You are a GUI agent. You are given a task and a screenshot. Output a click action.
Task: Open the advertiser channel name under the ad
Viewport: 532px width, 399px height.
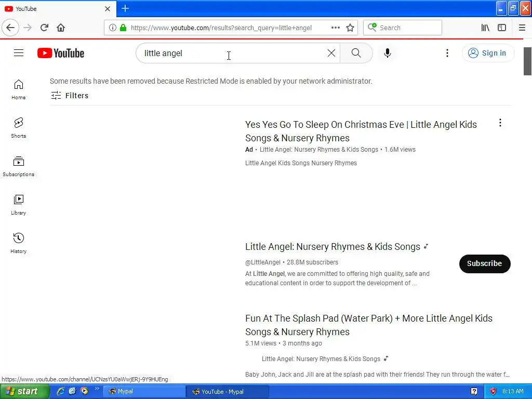[318, 150]
